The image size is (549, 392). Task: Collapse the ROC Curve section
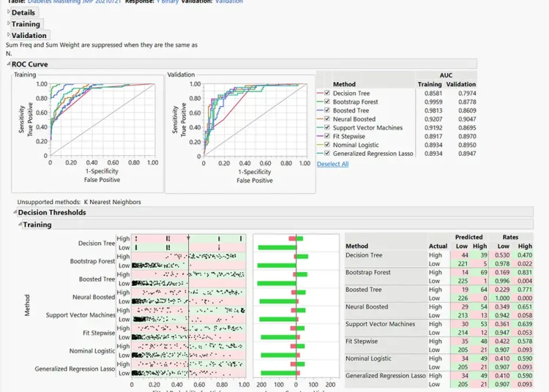click(x=9, y=64)
